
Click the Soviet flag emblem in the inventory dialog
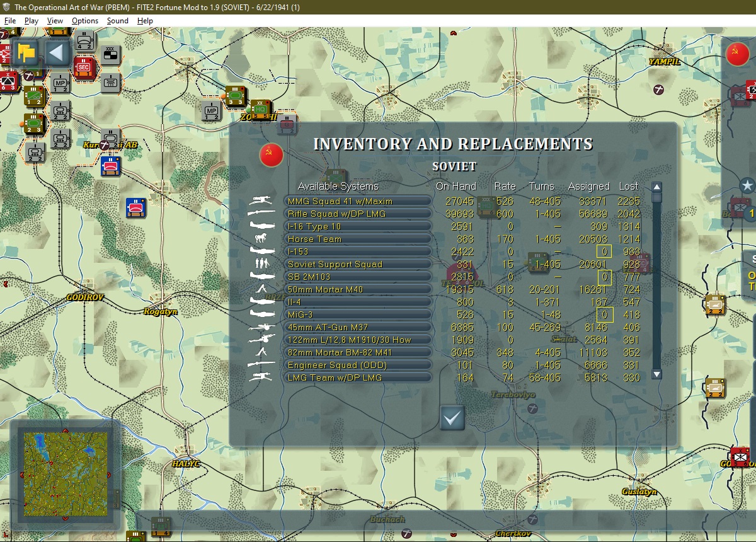click(x=272, y=155)
